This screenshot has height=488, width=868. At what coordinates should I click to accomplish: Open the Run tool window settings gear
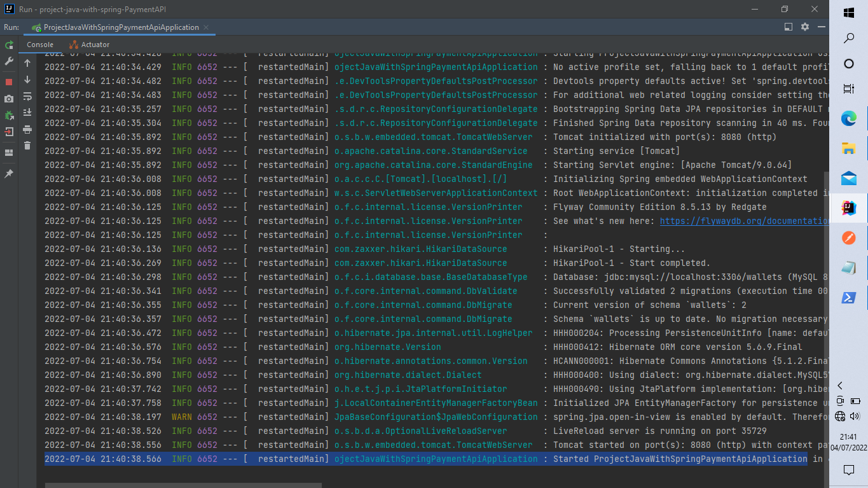click(805, 27)
